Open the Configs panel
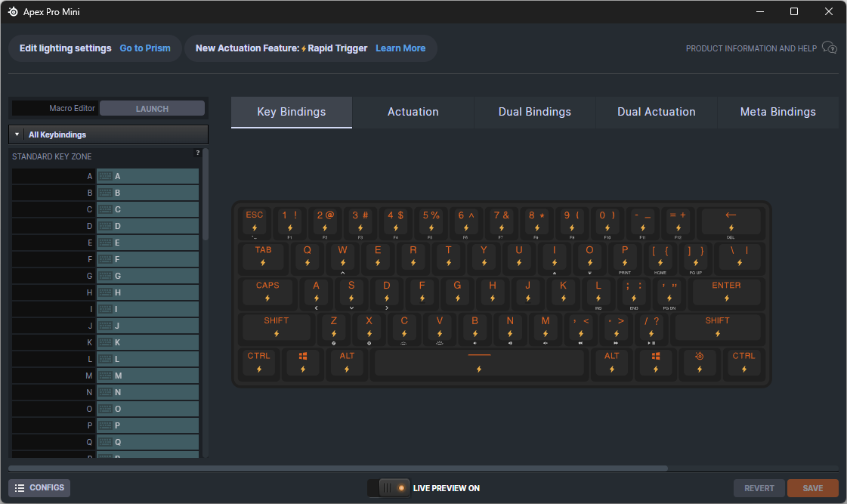This screenshot has height=504, width=847. [x=39, y=488]
